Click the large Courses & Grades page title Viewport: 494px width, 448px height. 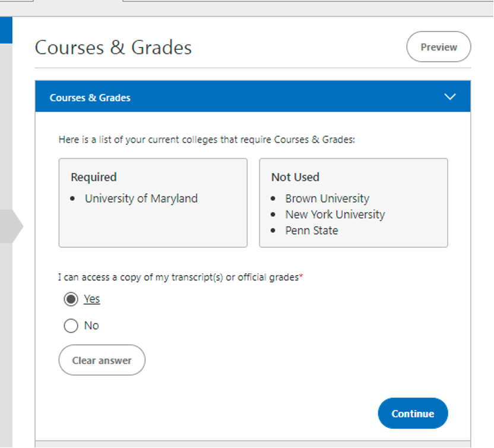(x=113, y=48)
